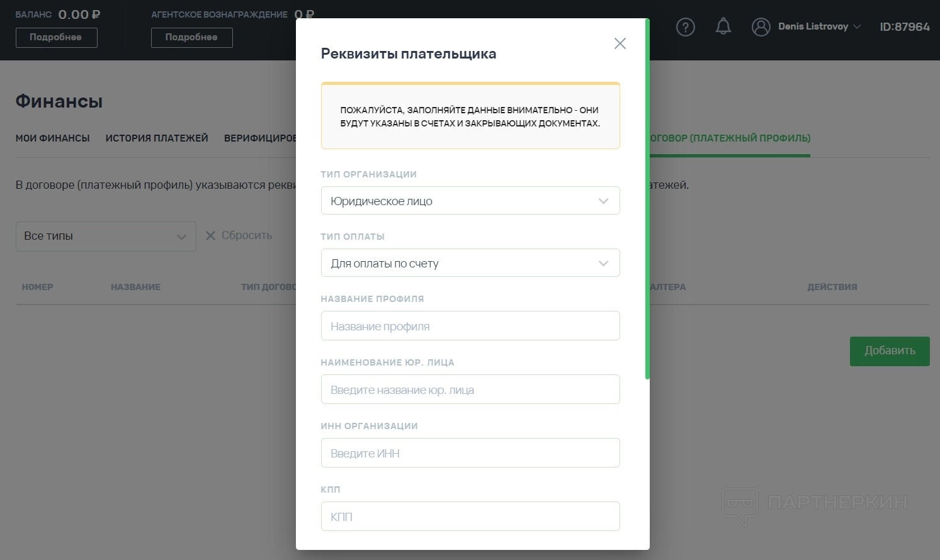This screenshot has width=940, height=560.
Task: Open the 'История платежей' tab
Action: [x=157, y=138]
